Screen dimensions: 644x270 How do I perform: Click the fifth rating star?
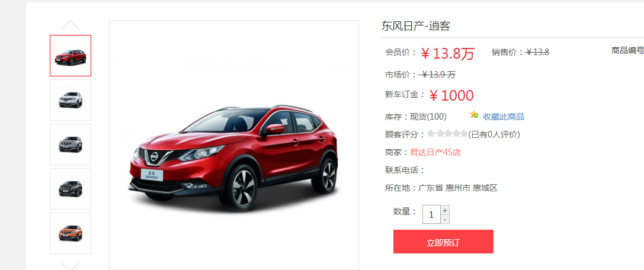[x=464, y=133]
